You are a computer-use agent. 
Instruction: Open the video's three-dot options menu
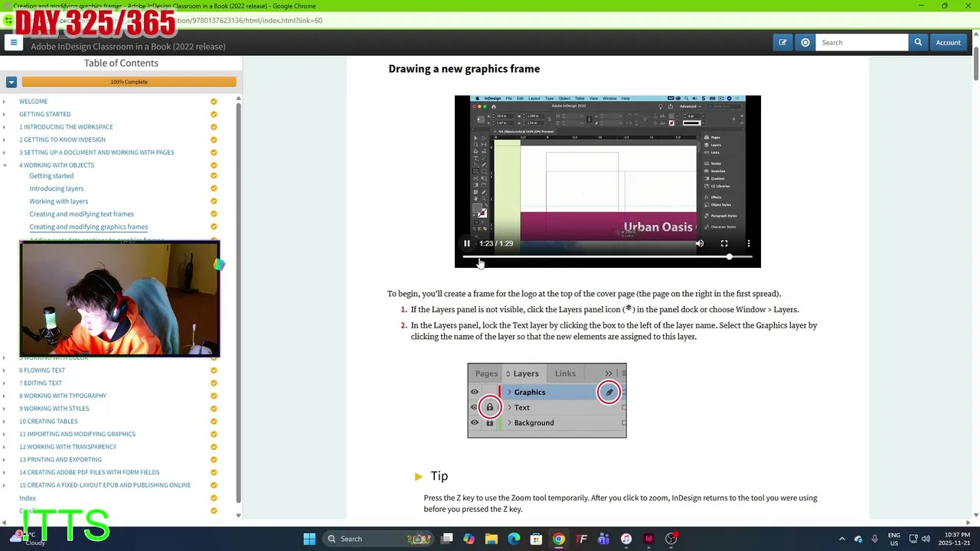748,243
